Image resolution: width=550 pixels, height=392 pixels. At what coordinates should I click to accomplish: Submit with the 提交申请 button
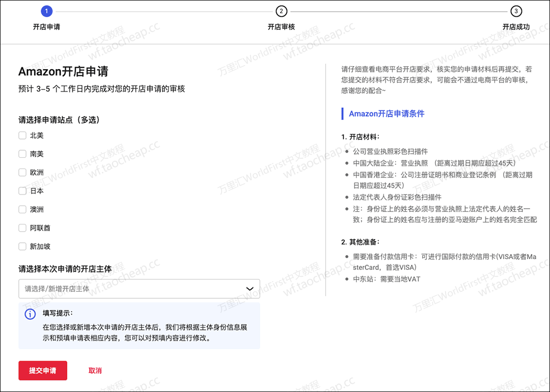(x=43, y=371)
